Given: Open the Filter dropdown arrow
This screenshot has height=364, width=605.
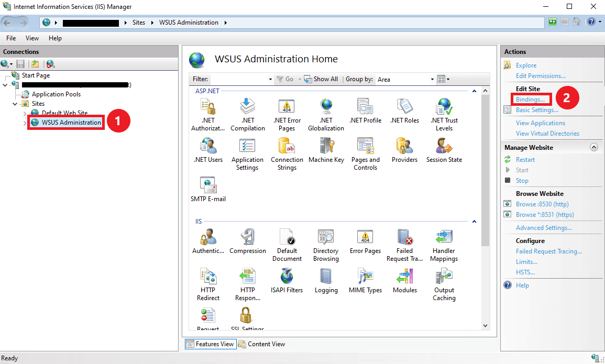Looking at the screenshot, I should coord(270,80).
